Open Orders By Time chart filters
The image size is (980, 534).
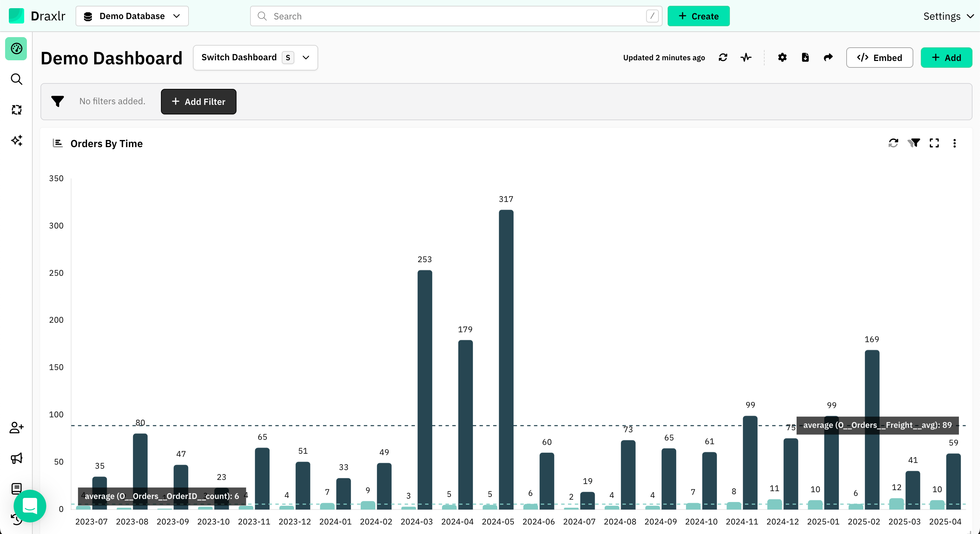coord(914,143)
